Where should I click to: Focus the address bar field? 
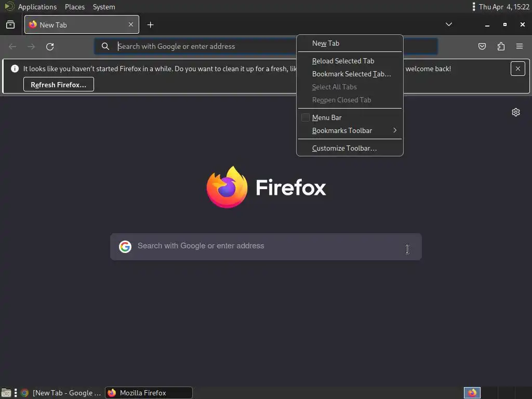[265, 46]
